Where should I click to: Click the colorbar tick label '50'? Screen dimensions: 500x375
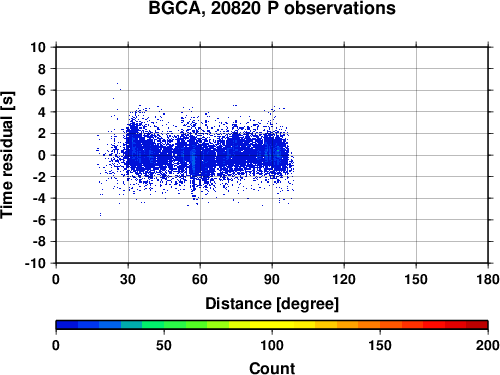pos(164,345)
